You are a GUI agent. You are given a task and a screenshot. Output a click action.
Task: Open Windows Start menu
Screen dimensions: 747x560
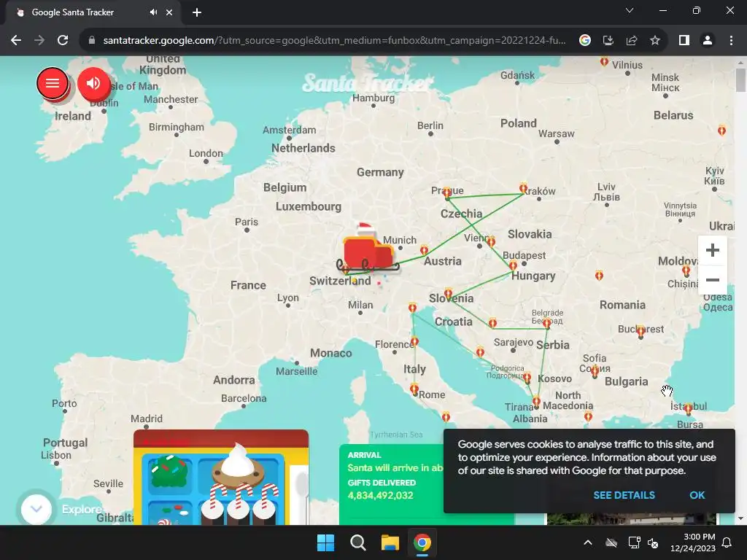[x=326, y=542]
